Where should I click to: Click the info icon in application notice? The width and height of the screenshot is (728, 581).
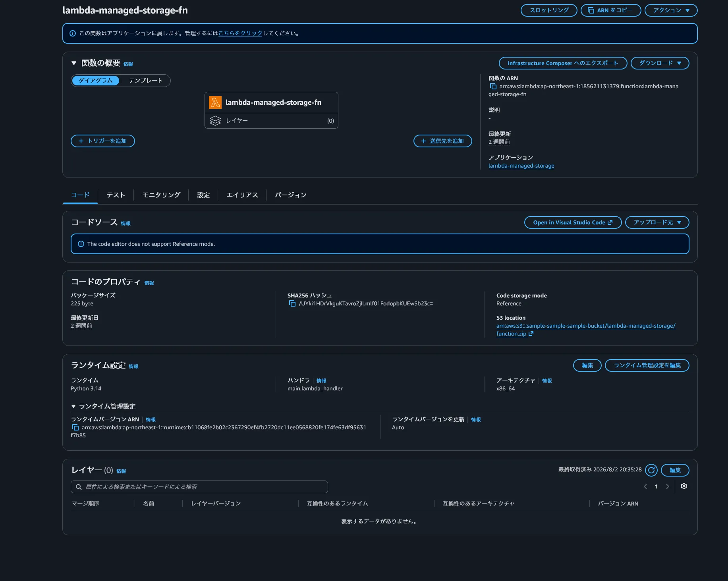(x=73, y=33)
